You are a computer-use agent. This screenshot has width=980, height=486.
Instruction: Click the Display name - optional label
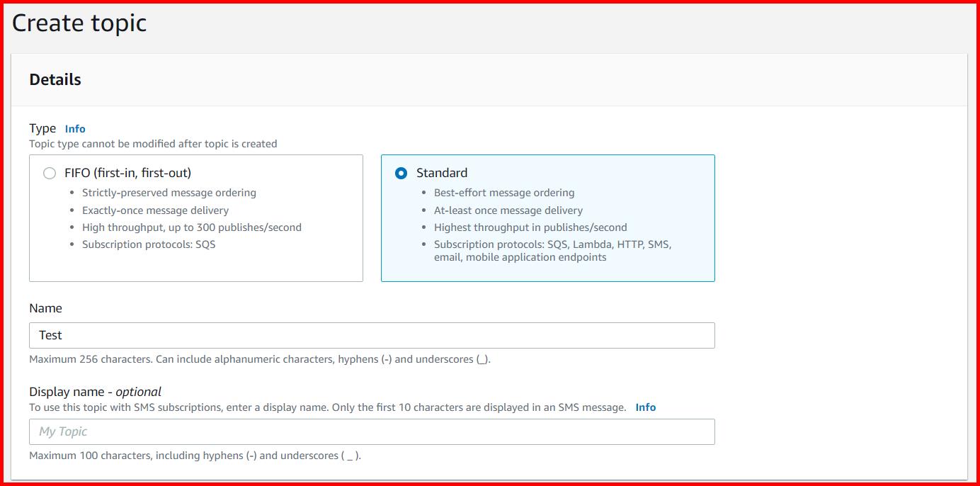(x=94, y=391)
